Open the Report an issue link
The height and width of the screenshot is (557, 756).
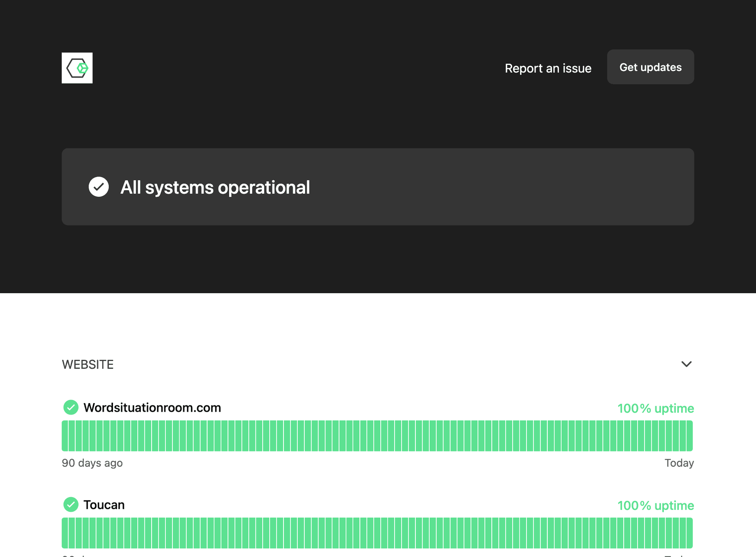pos(548,68)
